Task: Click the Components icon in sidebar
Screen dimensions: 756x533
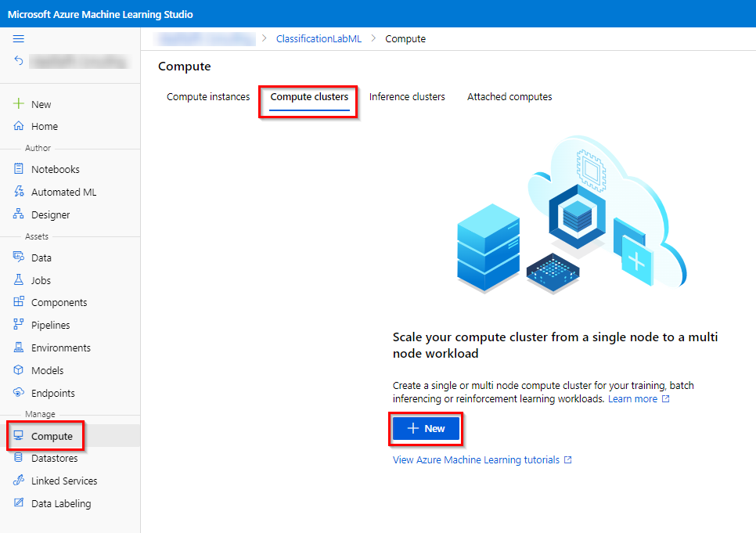Action: [x=19, y=302]
